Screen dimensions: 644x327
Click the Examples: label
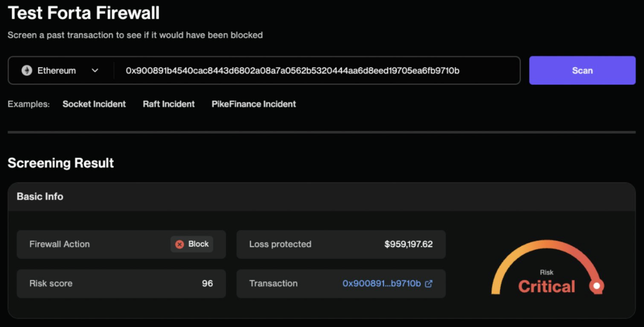click(x=29, y=104)
